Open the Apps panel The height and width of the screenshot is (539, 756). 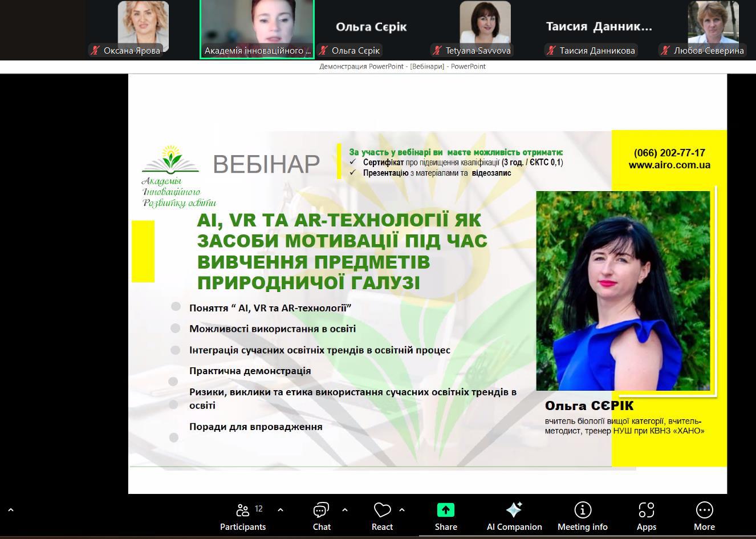coord(646,516)
